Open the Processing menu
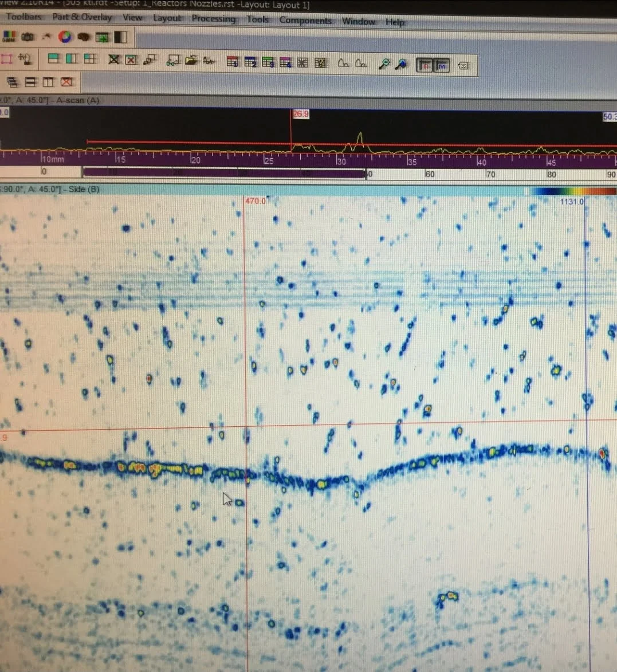Viewport: 617px width, 672px height. 213,19
